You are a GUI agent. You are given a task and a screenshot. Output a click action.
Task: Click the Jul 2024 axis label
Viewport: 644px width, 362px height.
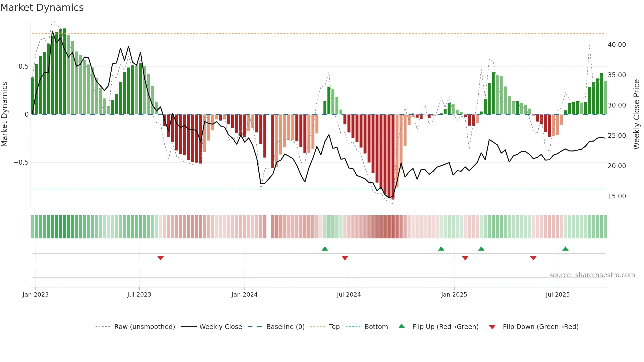coord(349,294)
